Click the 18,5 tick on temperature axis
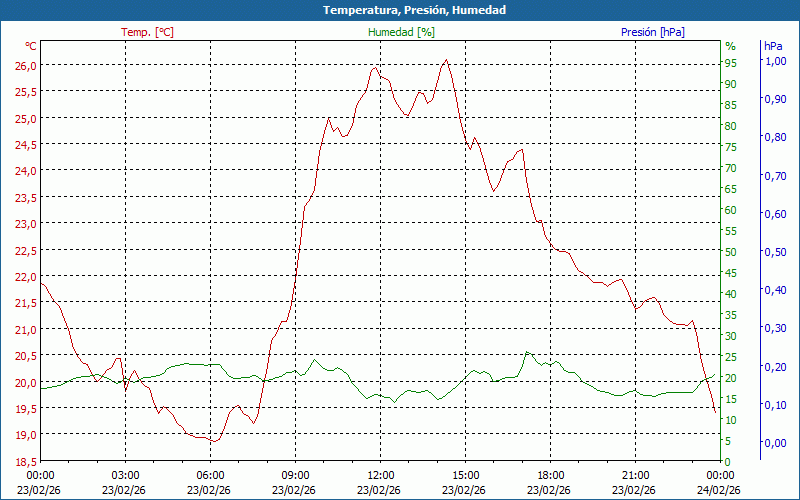Screen dimensions: 800x500 tap(25, 461)
